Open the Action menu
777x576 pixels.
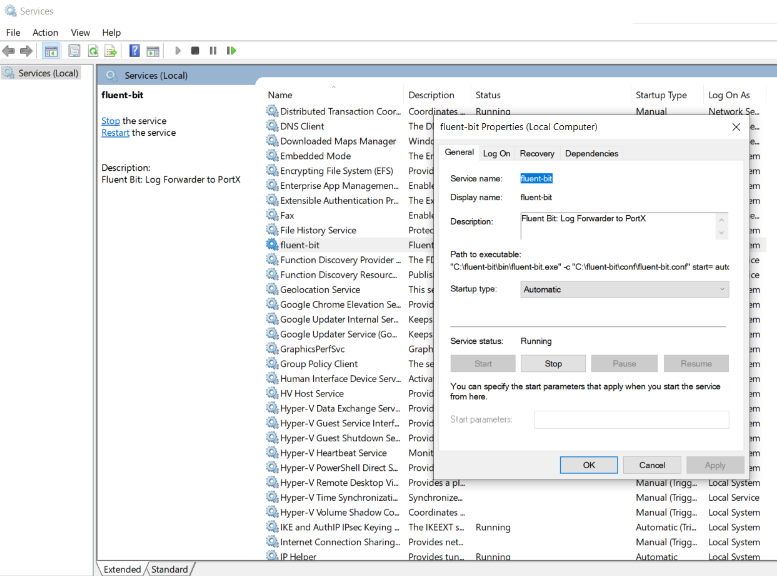(x=45, y=33)
